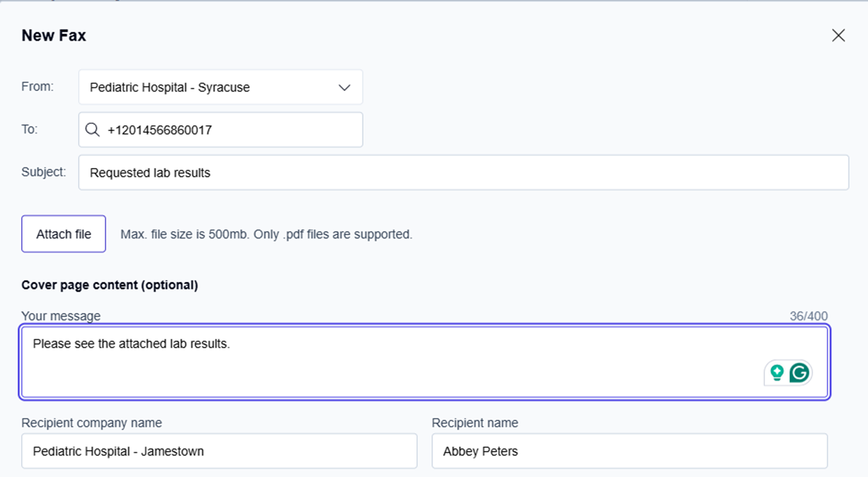Click the magnifier icon in To field

coord(92,130)
